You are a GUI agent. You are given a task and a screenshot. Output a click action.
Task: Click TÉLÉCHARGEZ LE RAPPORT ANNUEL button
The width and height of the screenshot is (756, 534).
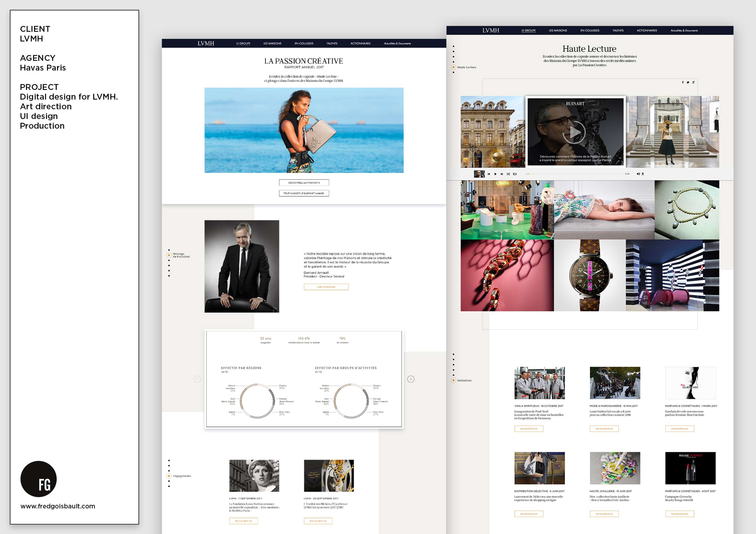click(x=304, y=193)
